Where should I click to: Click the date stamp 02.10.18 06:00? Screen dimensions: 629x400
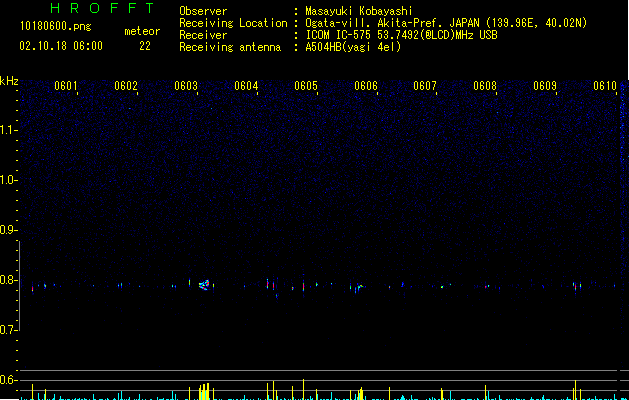click(x=61, y=46)
